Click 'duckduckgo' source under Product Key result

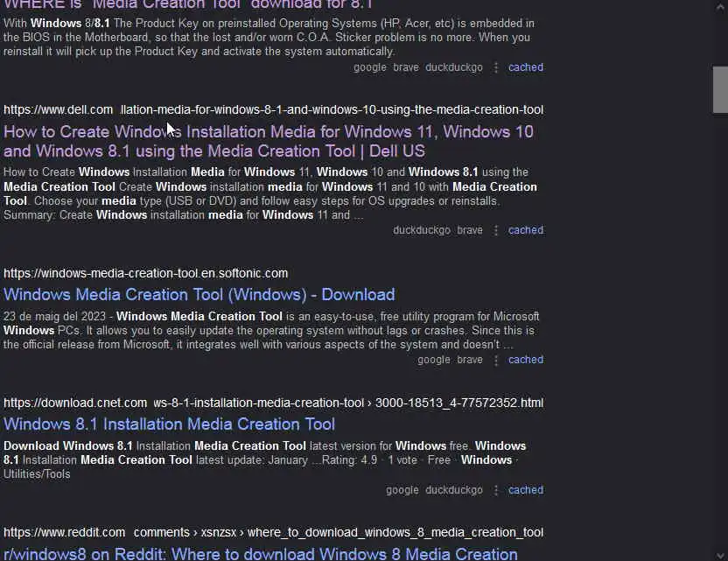pyautogui.click(x=454, y=67)
